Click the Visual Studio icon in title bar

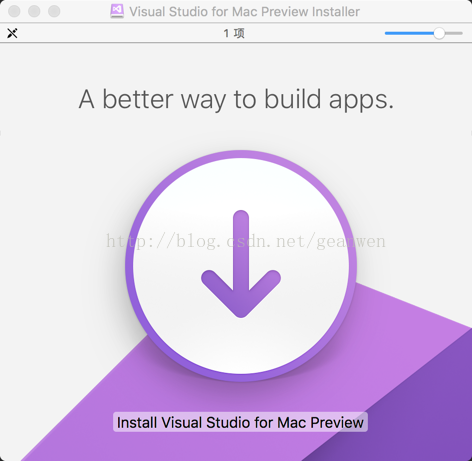click(117, 11)
